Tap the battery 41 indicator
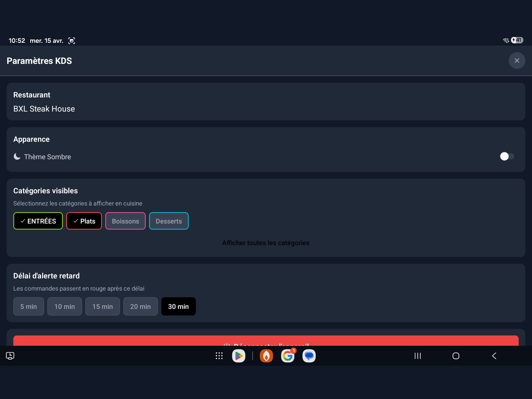 [517, 40]
